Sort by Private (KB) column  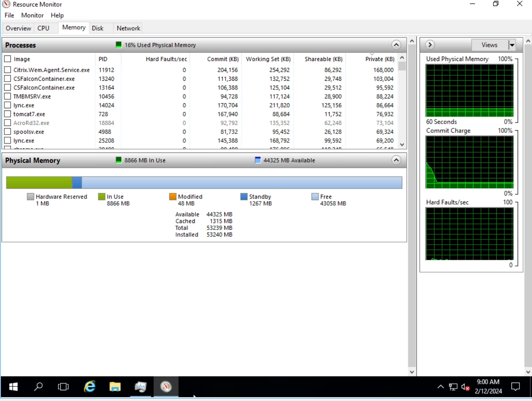point(372,59)
